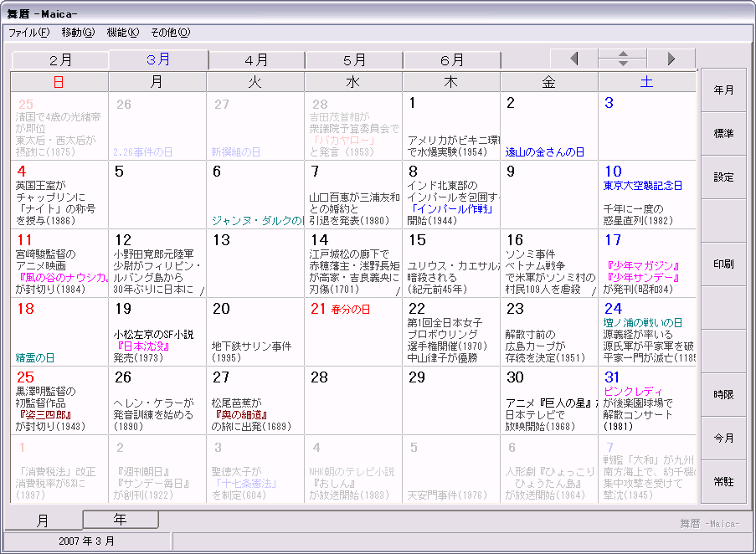Select March 17 少年マガジン cell
The width and height of the screenshot is (756, 554).
point(647,264)
